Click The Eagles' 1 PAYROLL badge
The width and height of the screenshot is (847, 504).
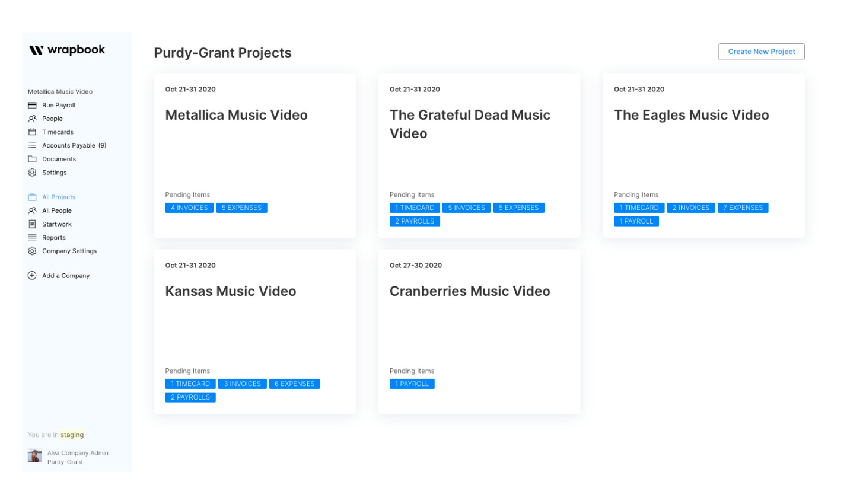click(x=636, y=221)
